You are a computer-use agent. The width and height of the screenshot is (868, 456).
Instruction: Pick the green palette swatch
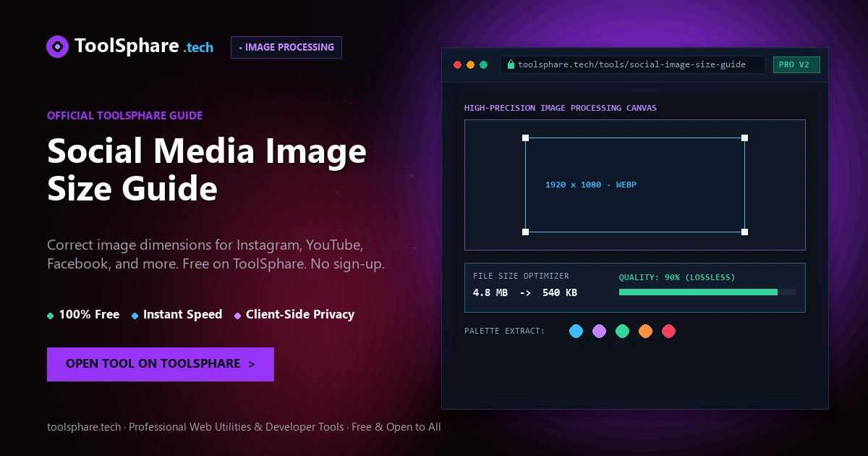tap(622, 331)
